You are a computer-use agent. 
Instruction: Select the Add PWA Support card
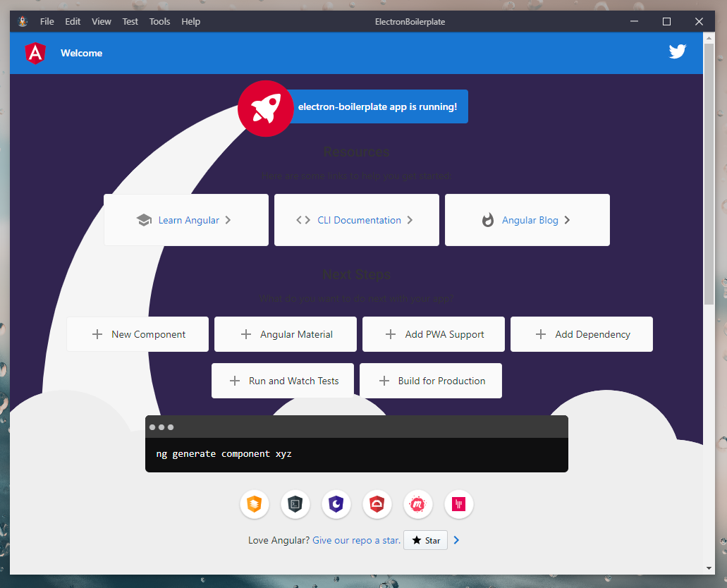click(x=434, y=334)
